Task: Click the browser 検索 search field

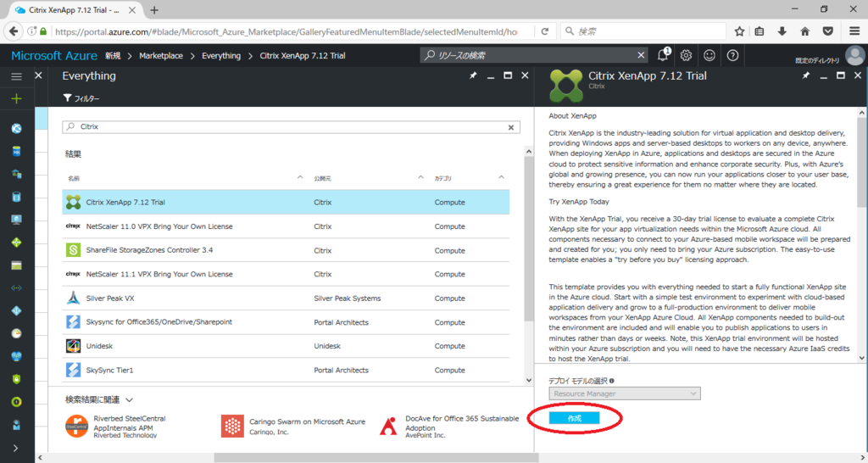Action: pyautogui.click(x=643, y=31)
